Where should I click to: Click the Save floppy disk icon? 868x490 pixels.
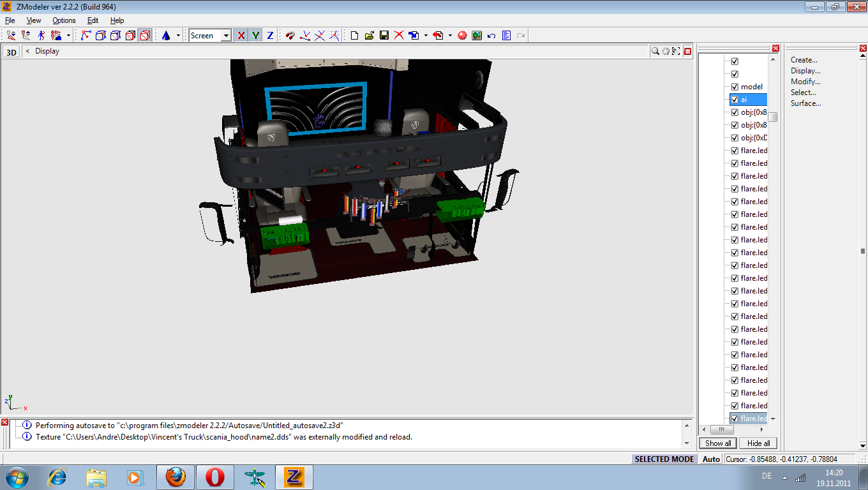tap(384, 36)
